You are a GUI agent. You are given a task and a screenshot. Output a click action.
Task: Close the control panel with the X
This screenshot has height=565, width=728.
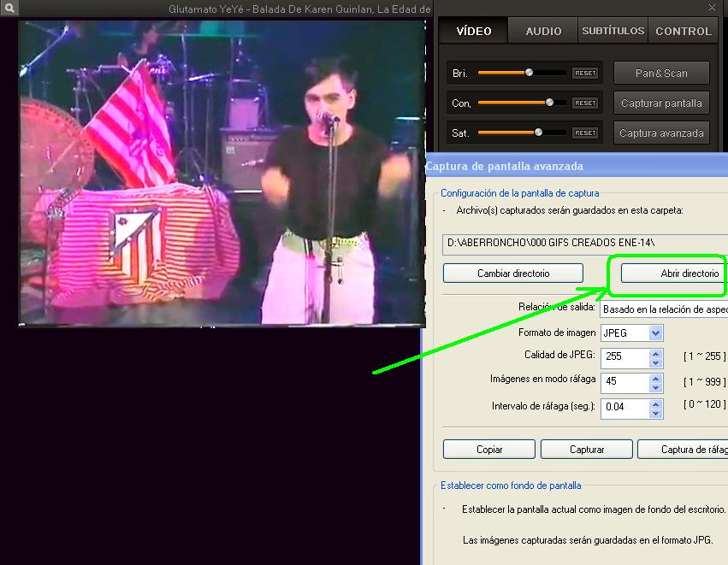tap(712, 7)
